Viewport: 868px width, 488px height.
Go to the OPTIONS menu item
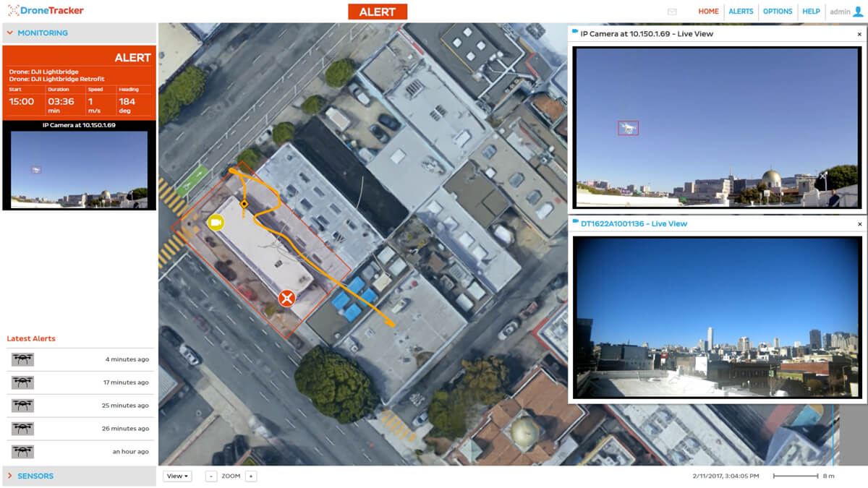[778, 12]
